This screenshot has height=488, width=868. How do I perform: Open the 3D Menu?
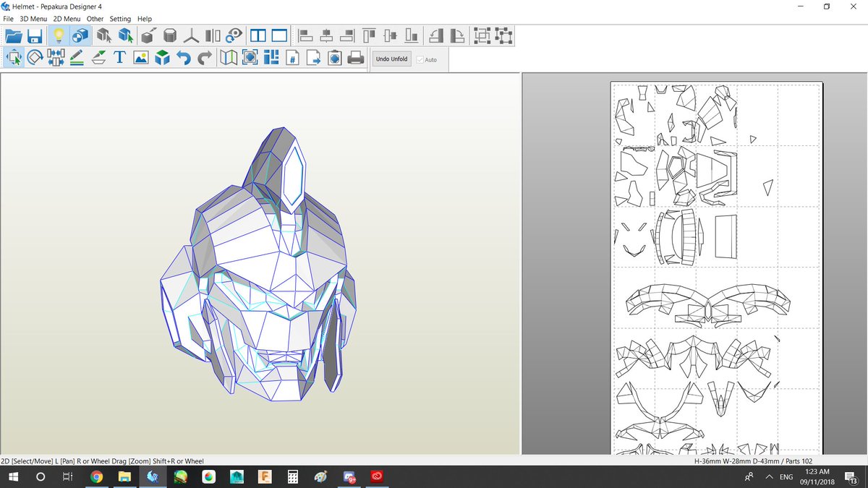(33, 19)
